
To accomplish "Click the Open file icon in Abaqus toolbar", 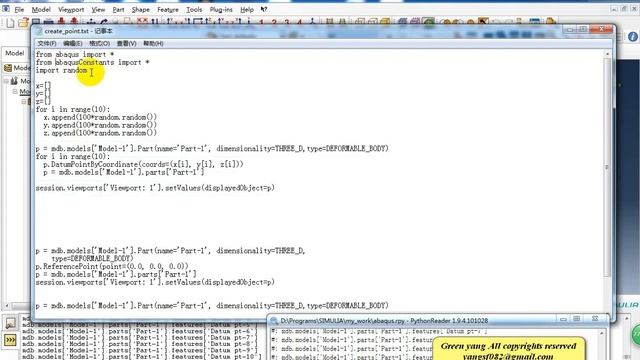I will tap(23, 22).
